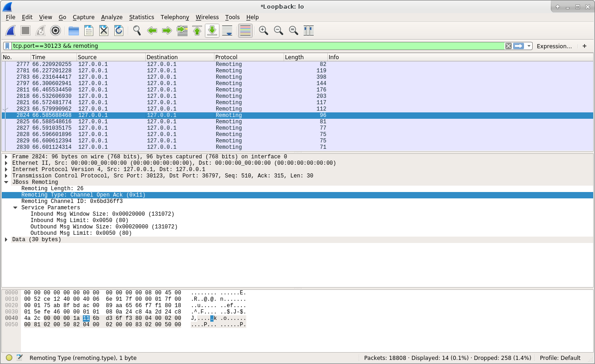The image size is (595, 364).
Task: Click the Expression... button
Action: (x=554, y=46)
